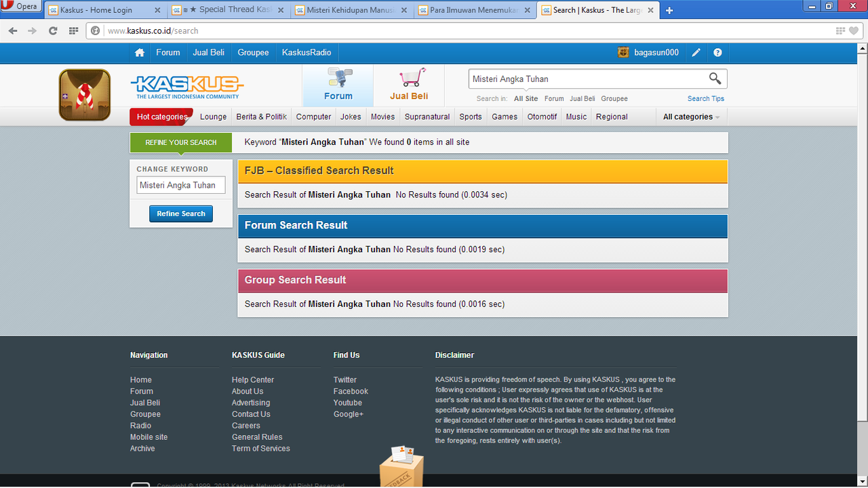Open bagasun000 username link
The image size is (868, 488).
pyautogui.click(x=656, y=52)
